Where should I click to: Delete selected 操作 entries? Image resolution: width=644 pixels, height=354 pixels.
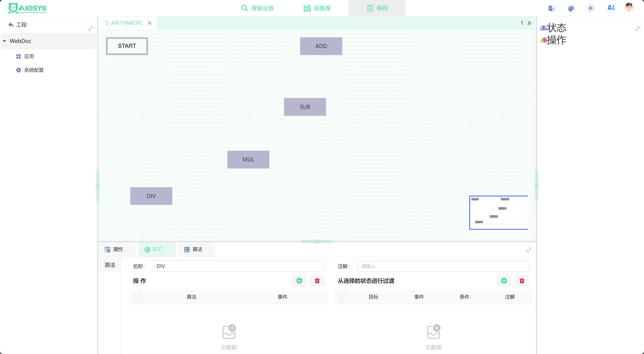[317, 281]
